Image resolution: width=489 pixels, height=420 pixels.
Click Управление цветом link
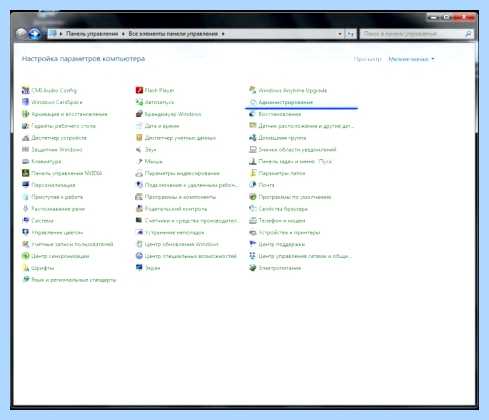(57, 232)
